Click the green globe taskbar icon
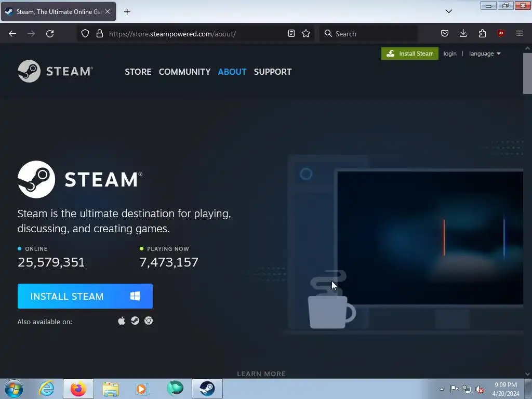The image size is (532, 399). click(x=175, y=389)
